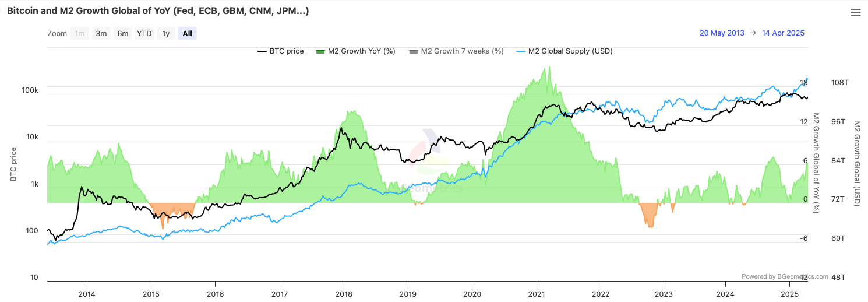Select the 3m zoom range
The image size is (868, 302).
click(x=101, y=33)
